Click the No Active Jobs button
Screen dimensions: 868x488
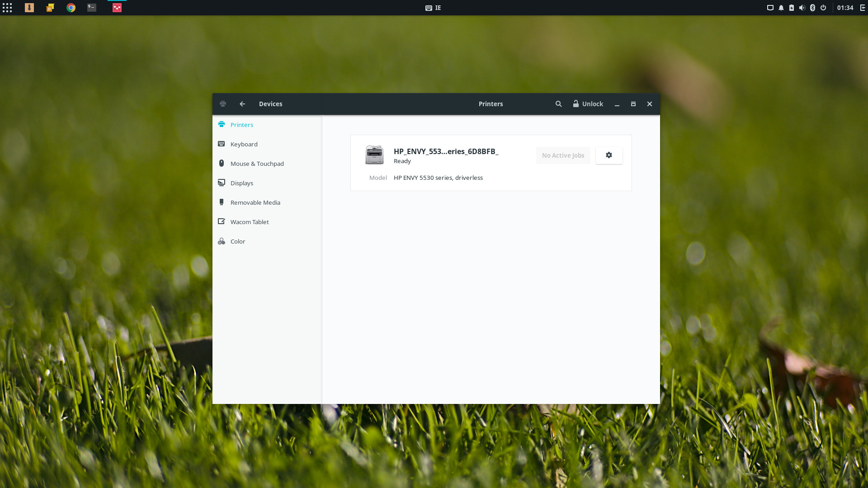[x=563, y=155]
